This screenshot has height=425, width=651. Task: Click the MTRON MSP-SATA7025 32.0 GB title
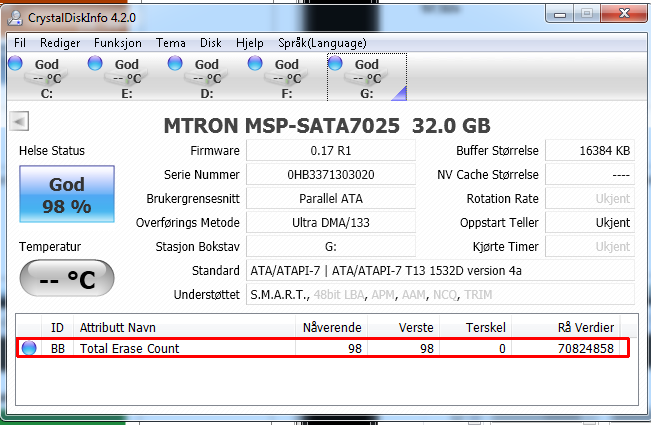coord(327,125)
